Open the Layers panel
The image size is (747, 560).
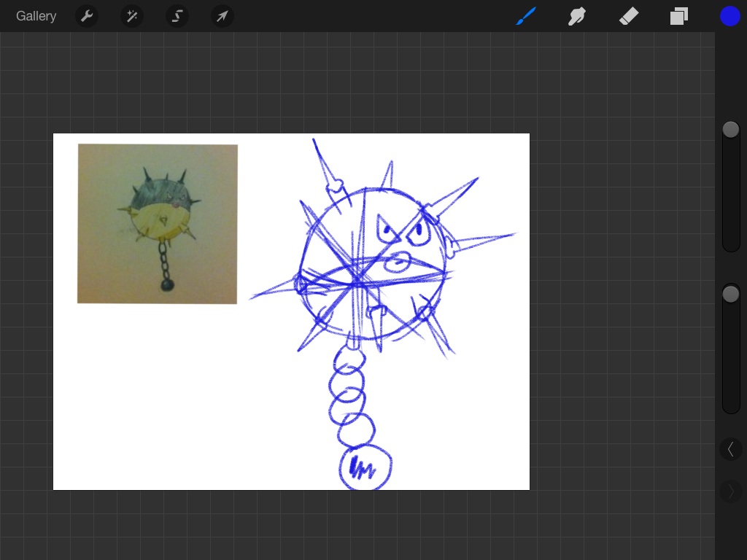[x=679, y=16]
